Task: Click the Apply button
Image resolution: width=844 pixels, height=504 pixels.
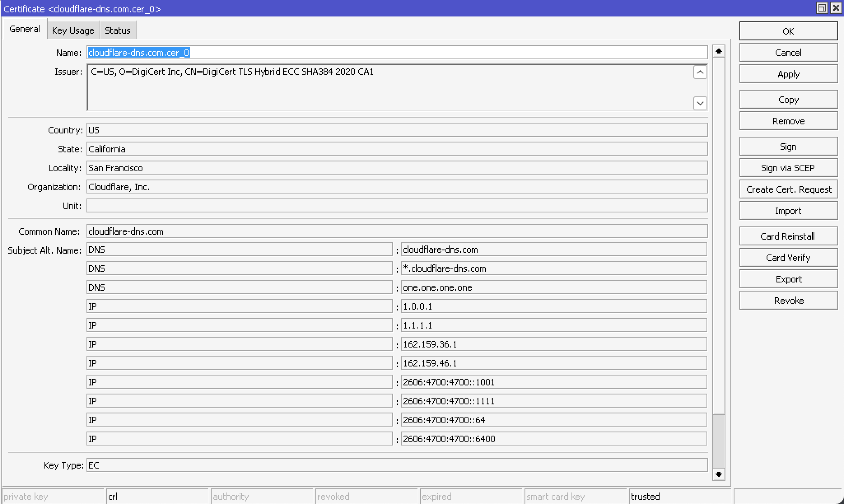Action: pyautogui.click(x=788, y=74)
